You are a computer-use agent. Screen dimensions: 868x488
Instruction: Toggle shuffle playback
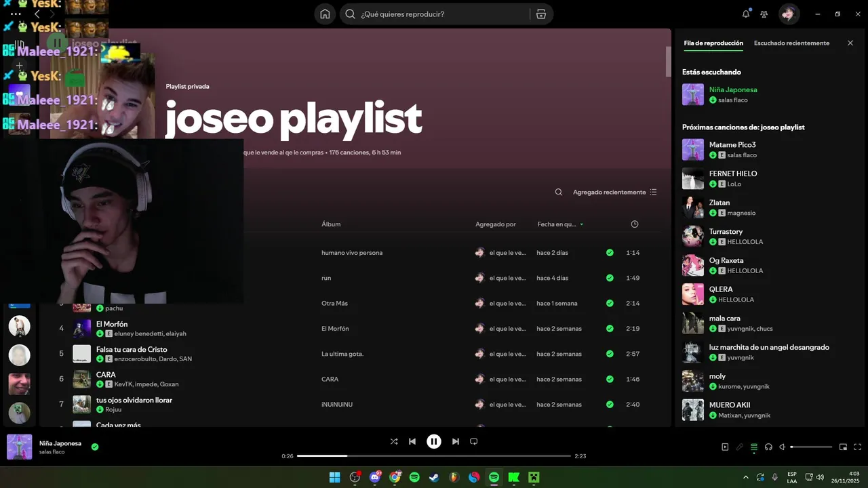point(394,441)
